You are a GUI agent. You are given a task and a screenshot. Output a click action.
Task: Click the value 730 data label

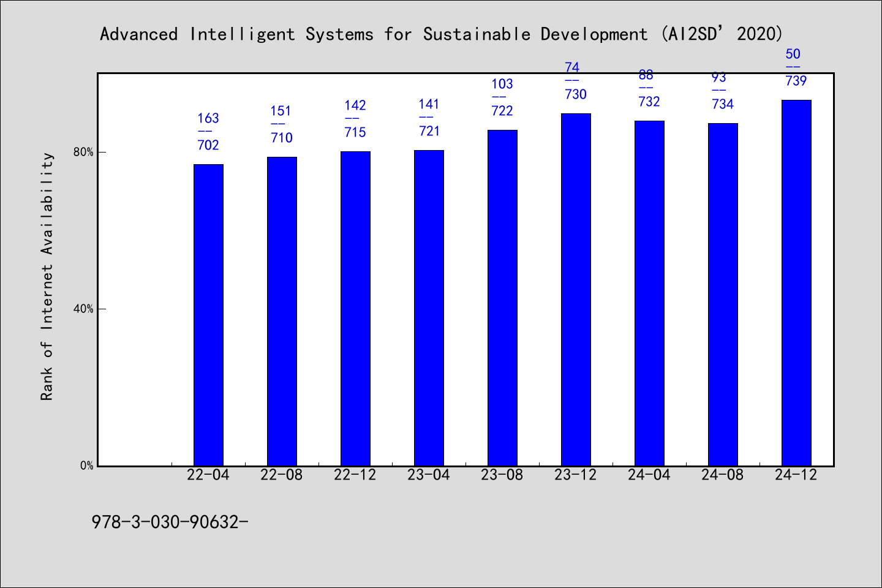point(576,94)
